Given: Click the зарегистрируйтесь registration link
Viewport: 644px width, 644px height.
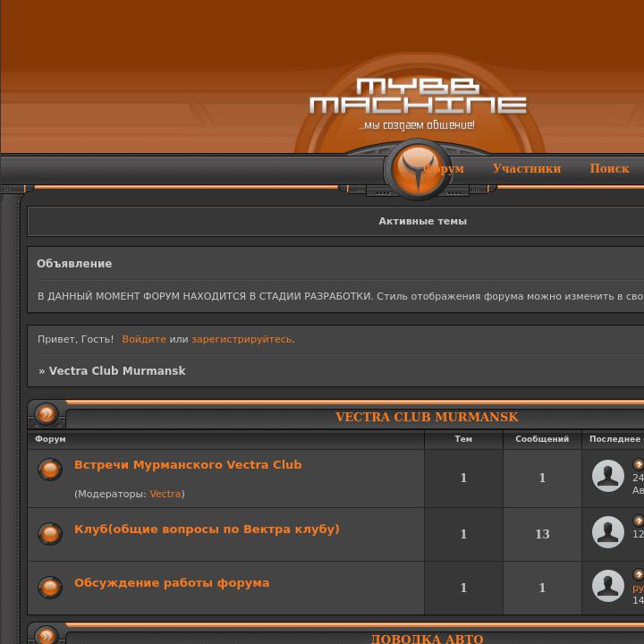Looking at the screenshot, I should 243,339.
